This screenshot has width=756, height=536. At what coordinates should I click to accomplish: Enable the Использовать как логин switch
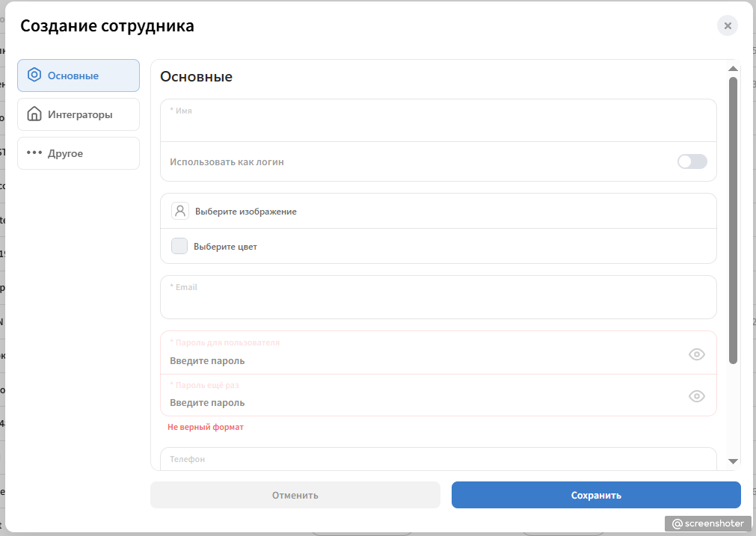692,161
